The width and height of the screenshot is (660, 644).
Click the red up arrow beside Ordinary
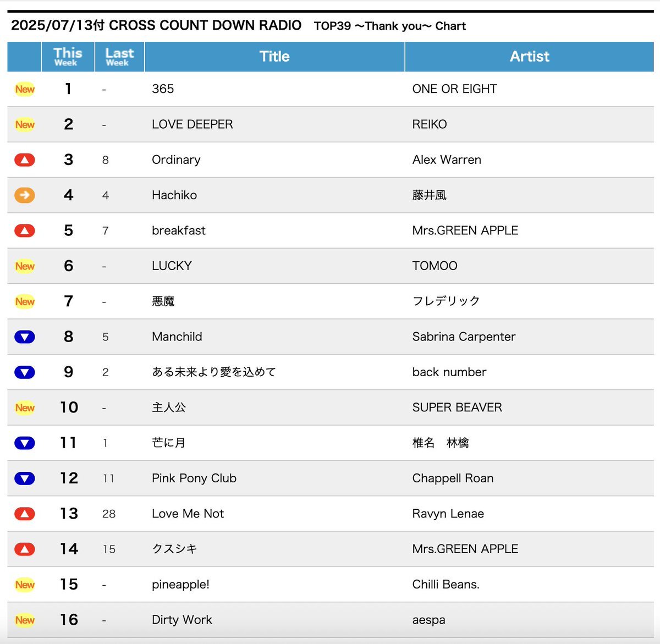25,160
